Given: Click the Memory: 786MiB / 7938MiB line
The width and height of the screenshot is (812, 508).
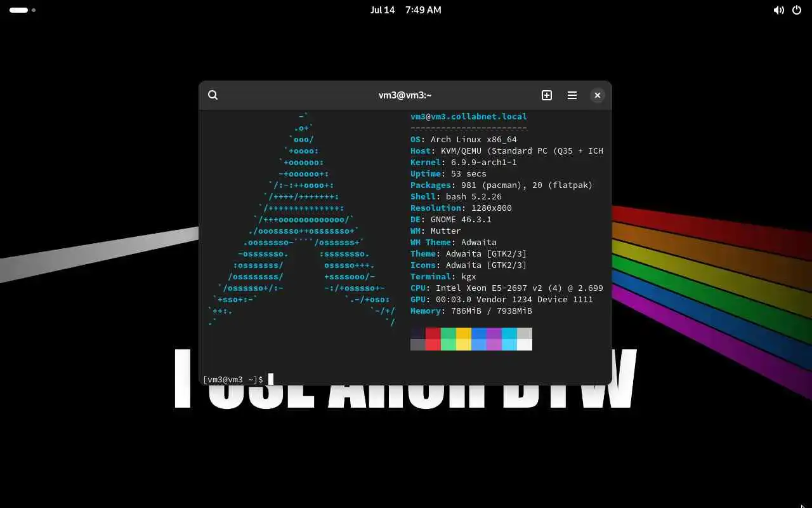Looking at the screenshot, I should (x=471, y=311).
